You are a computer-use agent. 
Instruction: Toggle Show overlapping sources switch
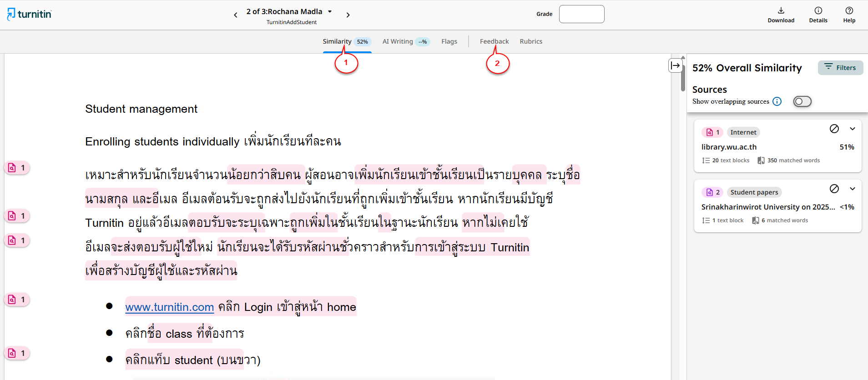802,101
